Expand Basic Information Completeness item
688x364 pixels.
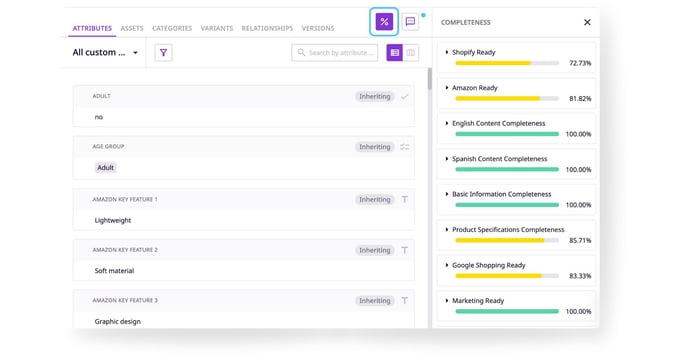tap(447, 194)
